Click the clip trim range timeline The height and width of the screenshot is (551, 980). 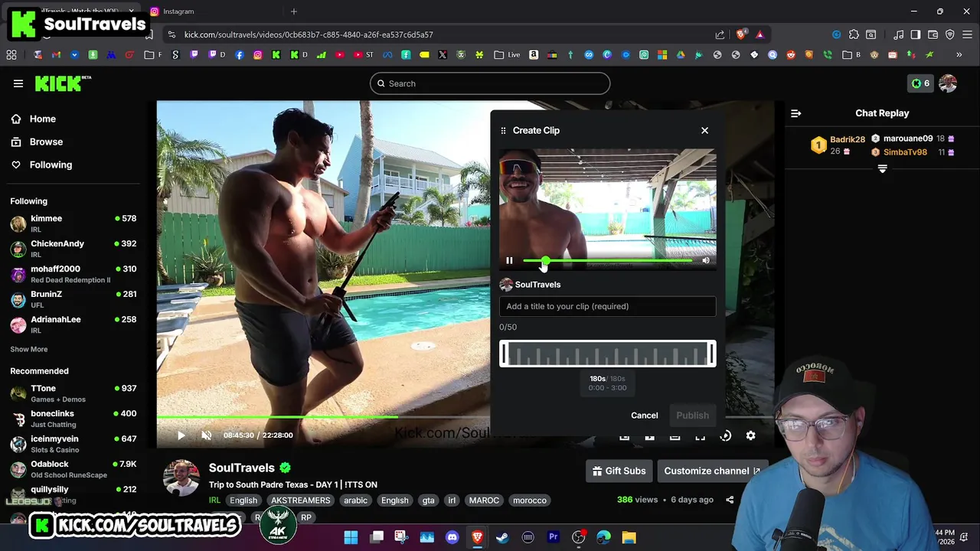point(608,354)
